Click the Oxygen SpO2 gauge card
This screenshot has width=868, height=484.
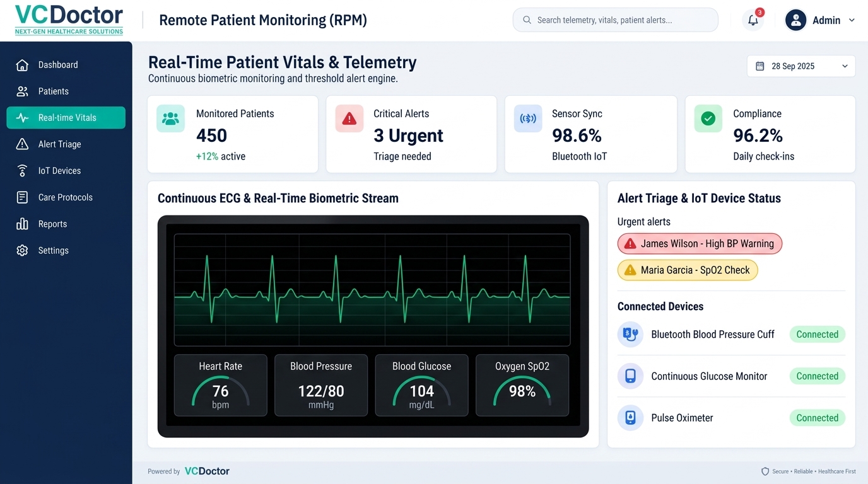[522, 385]
